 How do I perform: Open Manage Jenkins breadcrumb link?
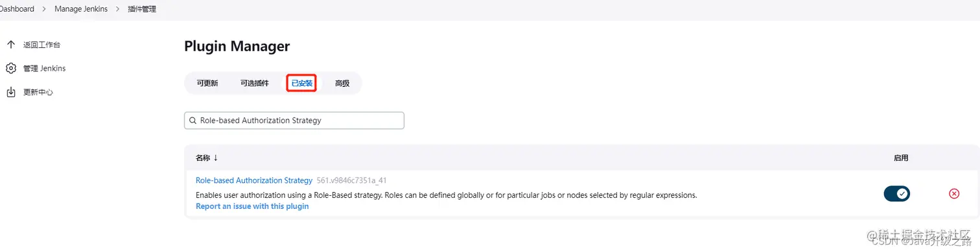click(x=82, y=9)
